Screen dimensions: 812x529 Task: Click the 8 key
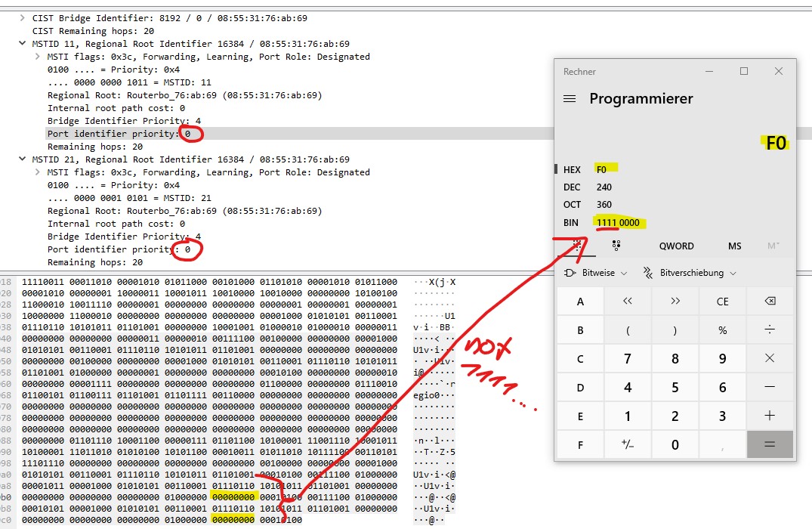tap(675, 358)
